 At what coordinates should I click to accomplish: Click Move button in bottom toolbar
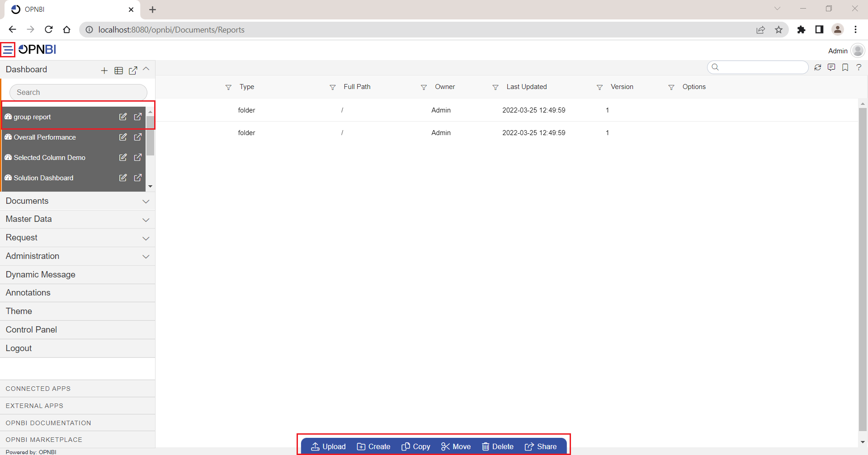click(x=456, y=446)
